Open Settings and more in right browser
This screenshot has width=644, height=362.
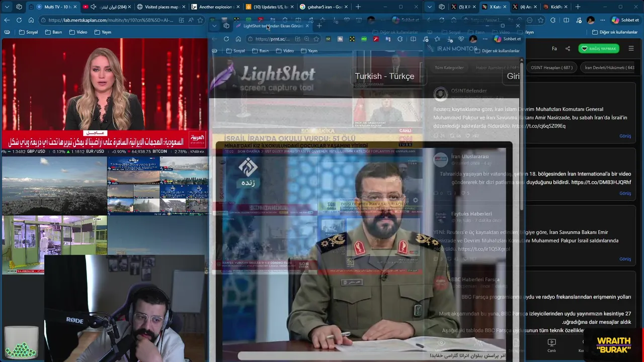coord(603,20)
